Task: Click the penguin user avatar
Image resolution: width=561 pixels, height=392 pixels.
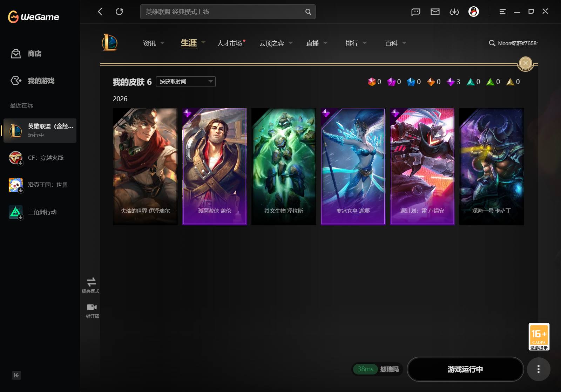Action: coord(474,12)
